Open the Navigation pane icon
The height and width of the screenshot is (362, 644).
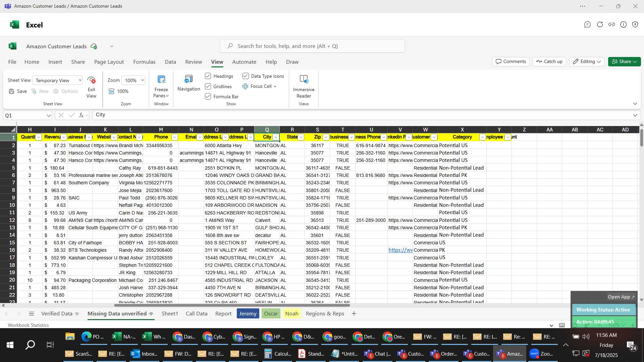[189, 79]
